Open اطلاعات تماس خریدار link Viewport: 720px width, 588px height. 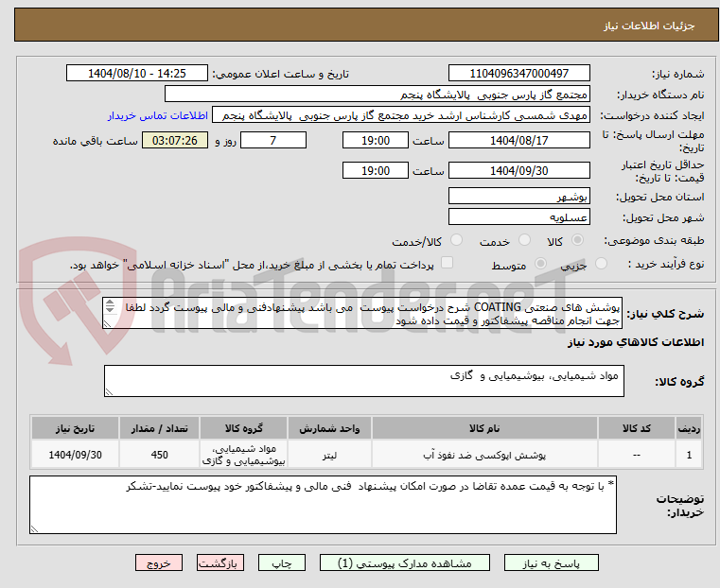click(x=158, y=115)
